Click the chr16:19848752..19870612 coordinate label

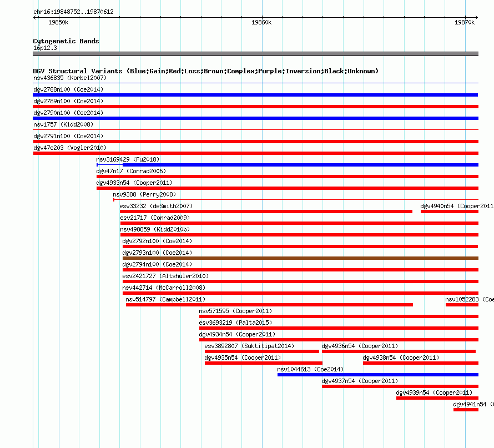(x=73, y=12)
